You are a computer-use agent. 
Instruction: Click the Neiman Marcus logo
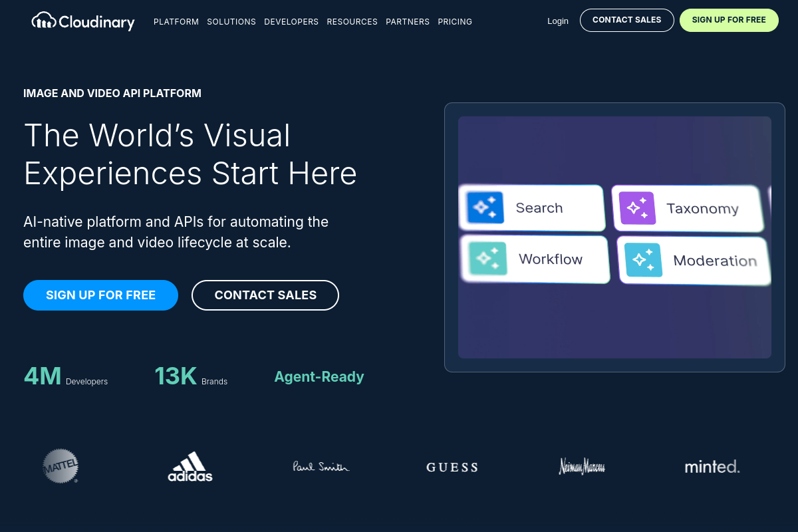click(582, 466)
